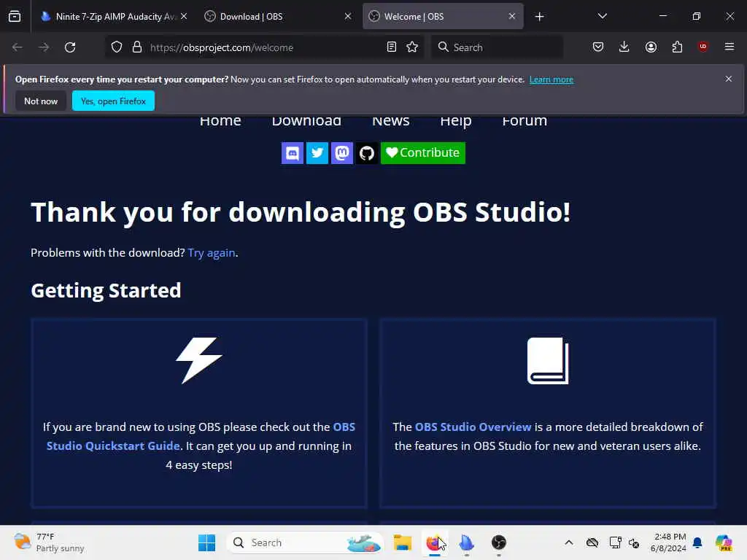The image size is (747, 560).
Task: Show hidden system tray icons
Action: pyautogui.click(x=569, y=542)
